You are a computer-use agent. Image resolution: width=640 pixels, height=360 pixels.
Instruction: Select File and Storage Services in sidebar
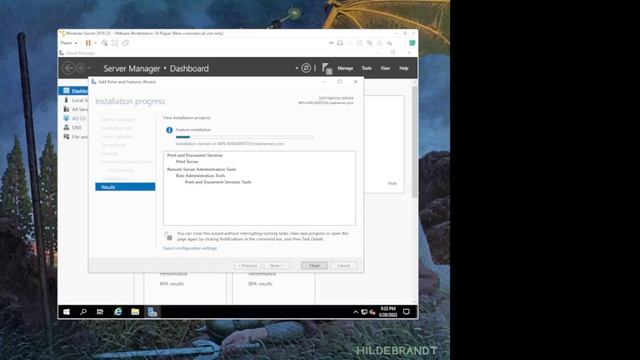point(73,137)
